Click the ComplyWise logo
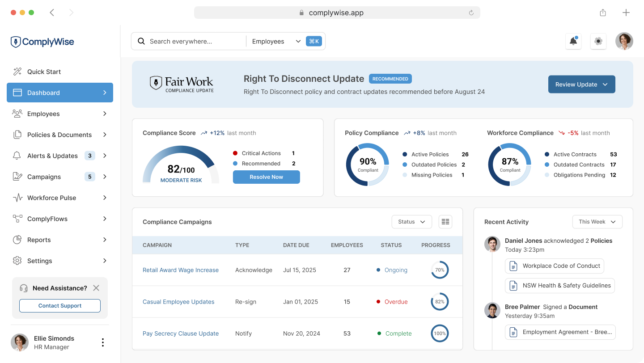 (x=42, y=42)
